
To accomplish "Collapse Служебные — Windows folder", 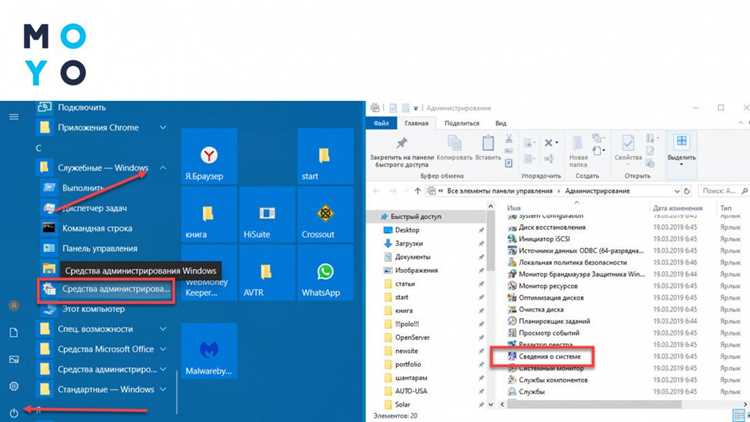I will [163, 168].
